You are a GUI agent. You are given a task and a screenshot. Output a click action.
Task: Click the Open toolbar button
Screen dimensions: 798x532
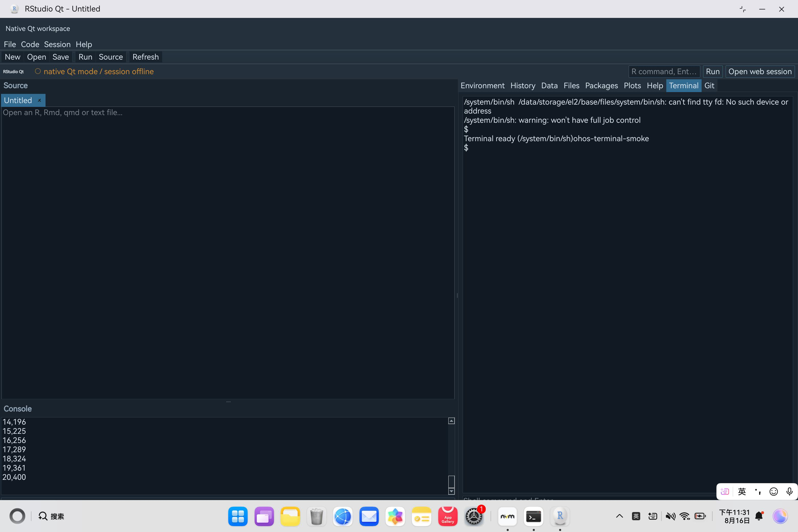(x=37, y=57)
